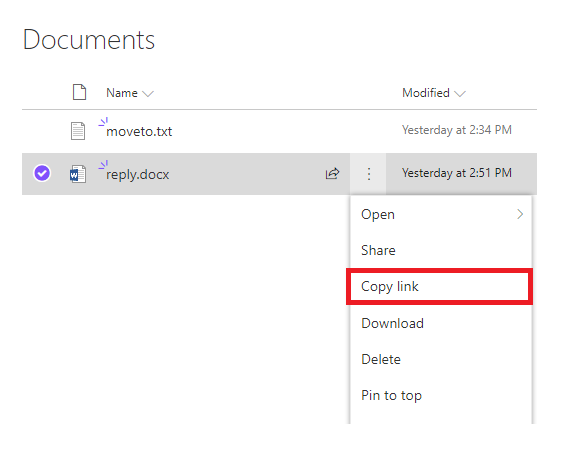This screenshot has height=450, width=567.
Task: Uncheck the purple selection circle for reply.docx
Action: [42, 173]
